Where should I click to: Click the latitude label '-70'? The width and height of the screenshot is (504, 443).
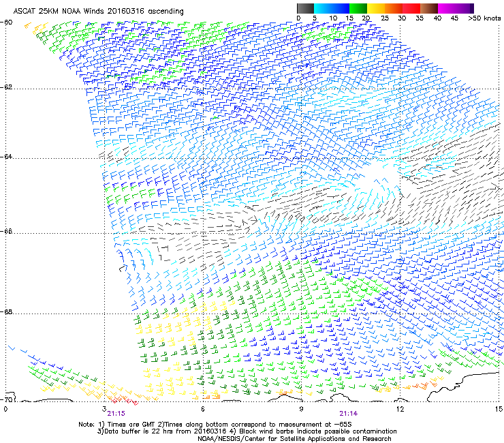coord(7,399)
